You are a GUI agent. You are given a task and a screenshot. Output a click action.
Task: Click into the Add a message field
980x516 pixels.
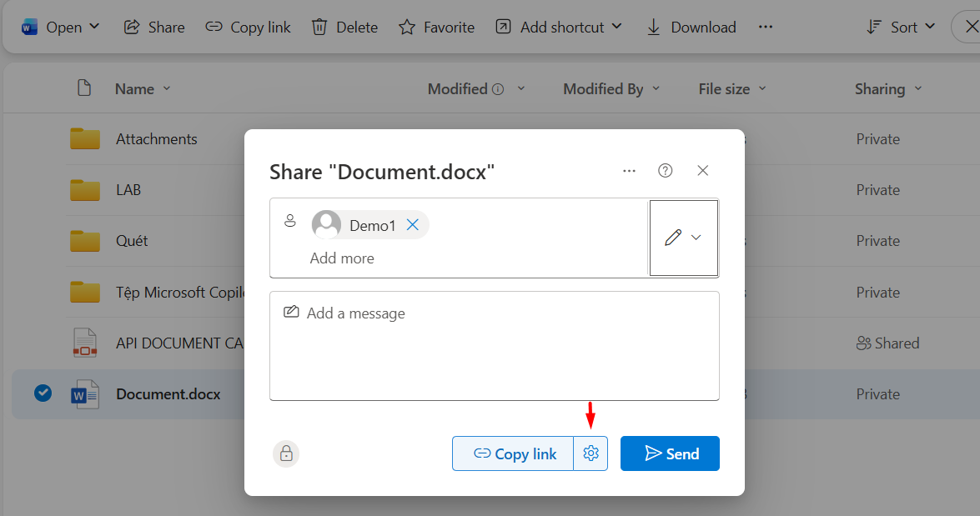pyautogui.click(x=494, y=346)
